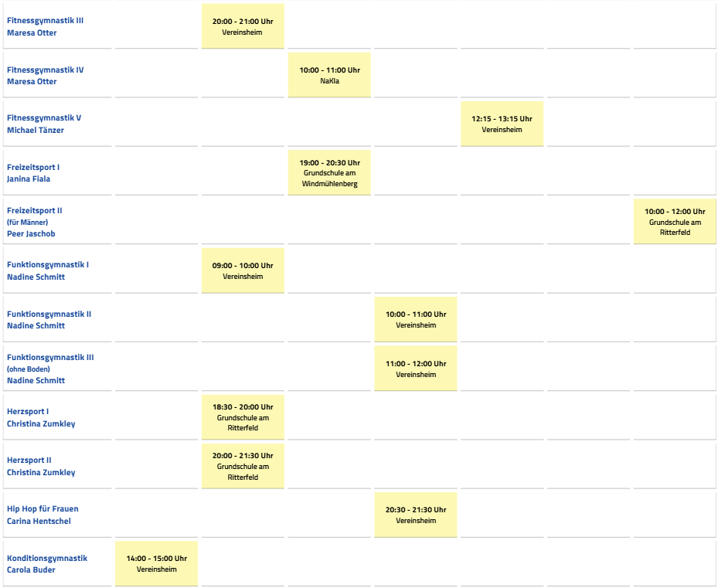
Task: Click the Funktionsgymnastik II course title
Action: click(x=49, y=314)
